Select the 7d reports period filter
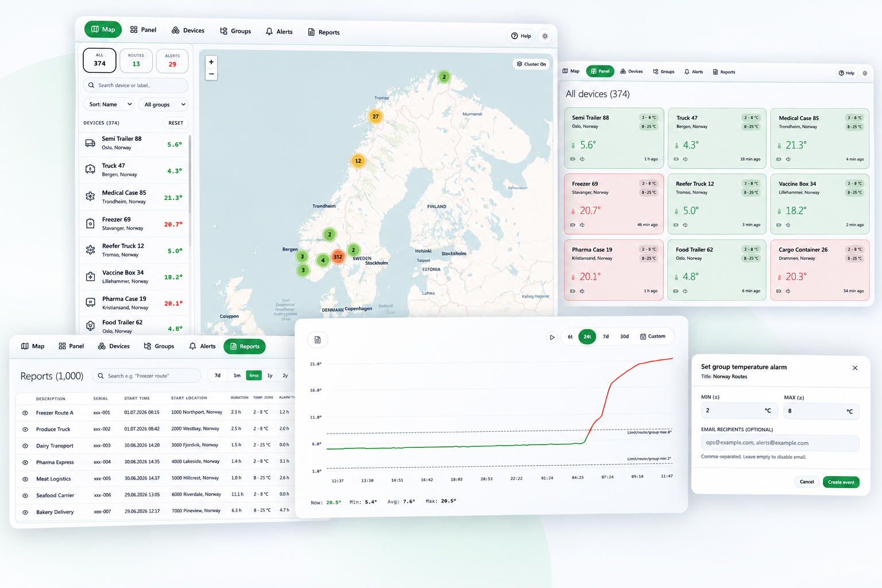 coord(218,376)
